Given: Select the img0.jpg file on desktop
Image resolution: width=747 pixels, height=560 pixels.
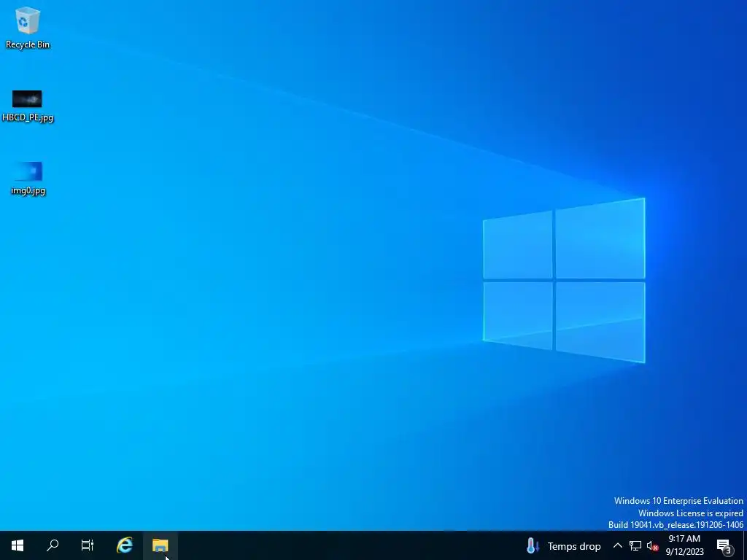Looking at the screenshot, I should click(28, 178).
